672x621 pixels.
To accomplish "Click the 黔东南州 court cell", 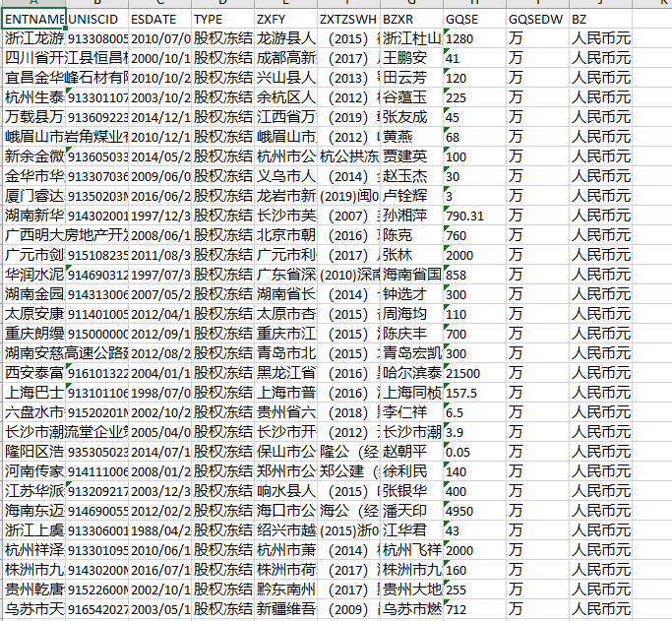I will pyautogui.click(x=286, y=590).
